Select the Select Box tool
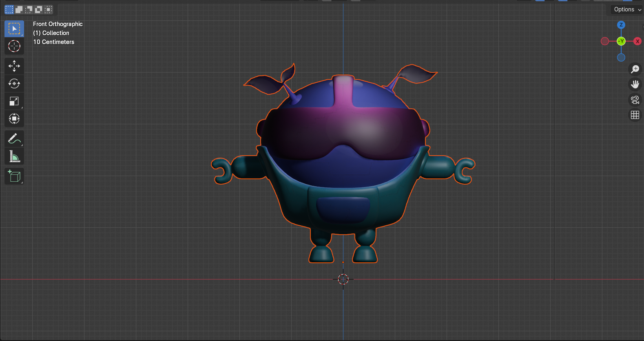The width and height of the screenshot is (644, 341). point(14,29)
